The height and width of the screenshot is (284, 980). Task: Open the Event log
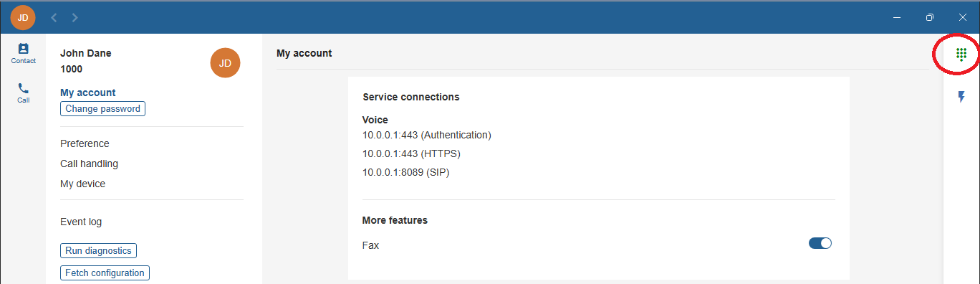81,222
